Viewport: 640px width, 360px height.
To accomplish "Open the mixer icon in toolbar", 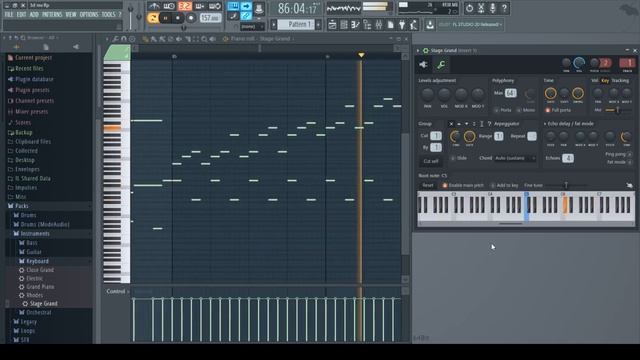I will tap(379, 25).
